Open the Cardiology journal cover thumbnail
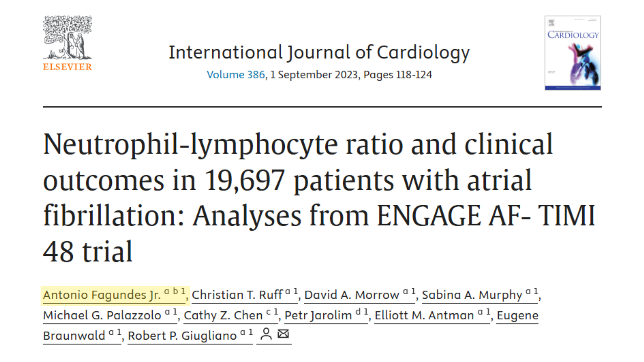This screenshot has height=362, width=644. [x=573, y=53]
